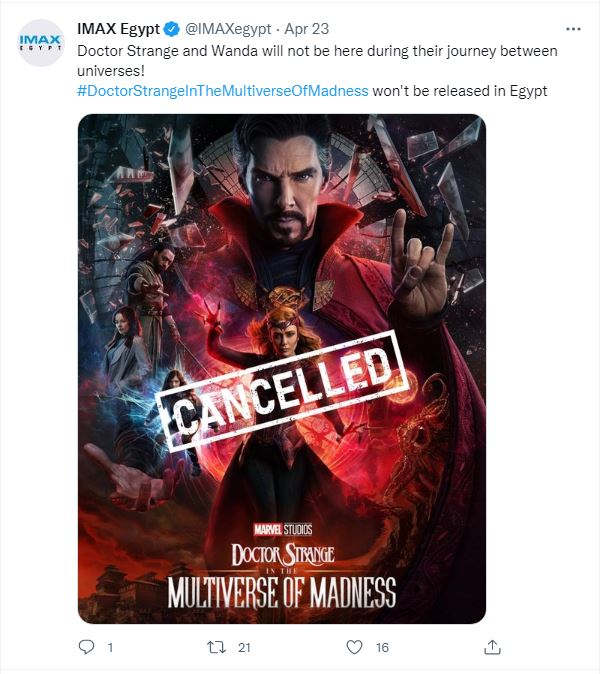
Task: Click the Multiverse of Madness poster title
Action: pos(281,590)
